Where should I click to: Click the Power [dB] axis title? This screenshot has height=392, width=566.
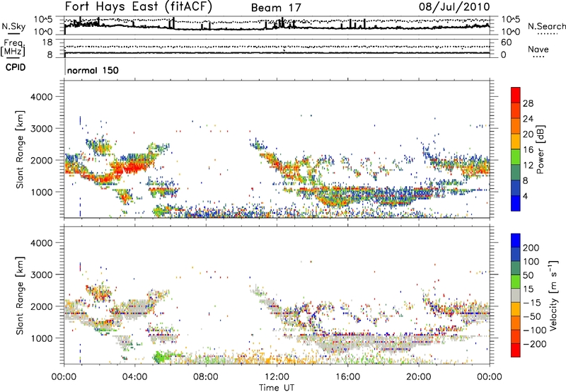540,149
